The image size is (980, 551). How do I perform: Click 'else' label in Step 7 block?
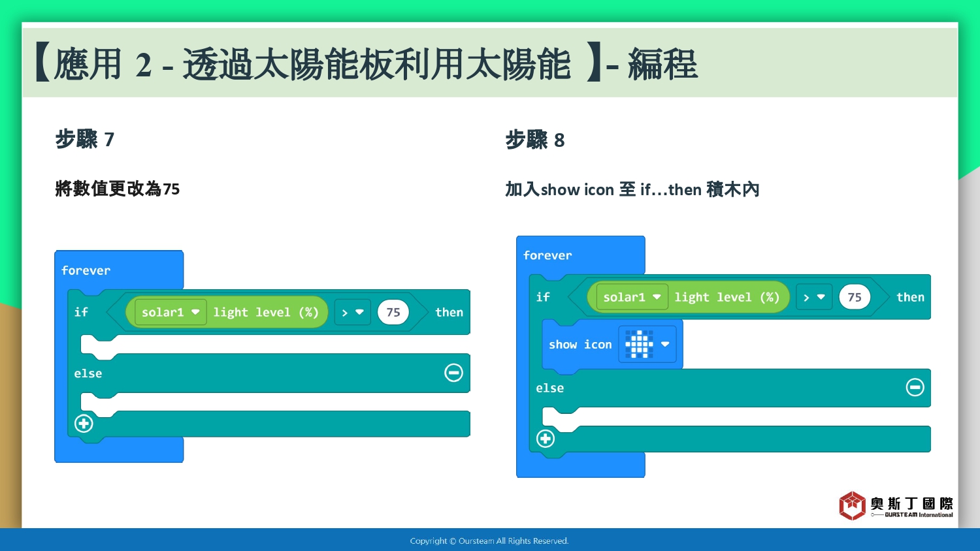tap(88, 373)
